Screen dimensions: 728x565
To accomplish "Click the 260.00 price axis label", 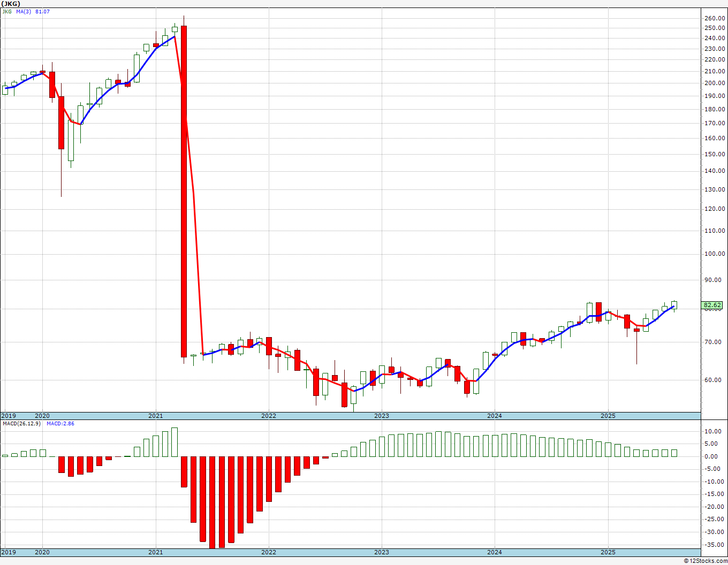I will pyautogui.click(x=715, y=18).
